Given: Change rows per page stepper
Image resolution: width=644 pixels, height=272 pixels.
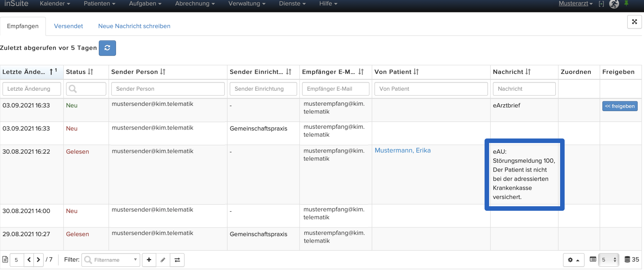Looking at the screenshot, I should point(609,260).
